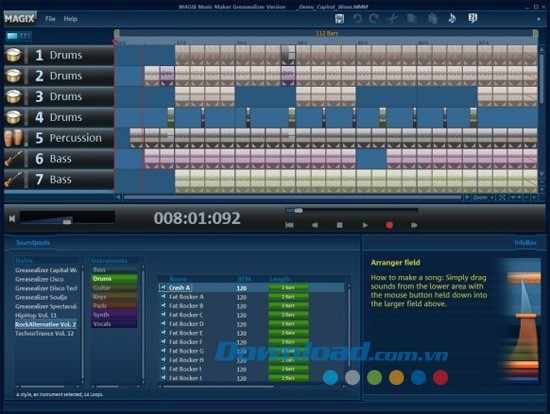Stop playback
Image resolution: width=550 pixels, height=414 pixels.
pyautogui.click(x=339, y=225)
